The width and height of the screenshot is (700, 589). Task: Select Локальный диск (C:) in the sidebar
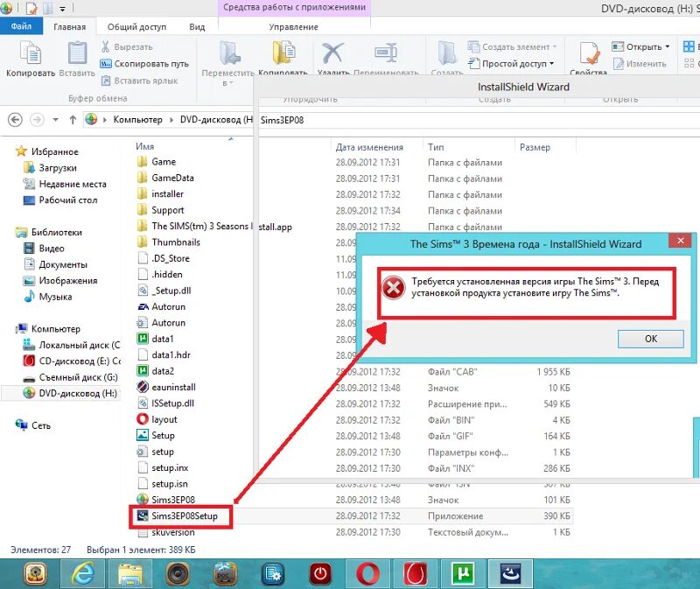click(72, 345)
